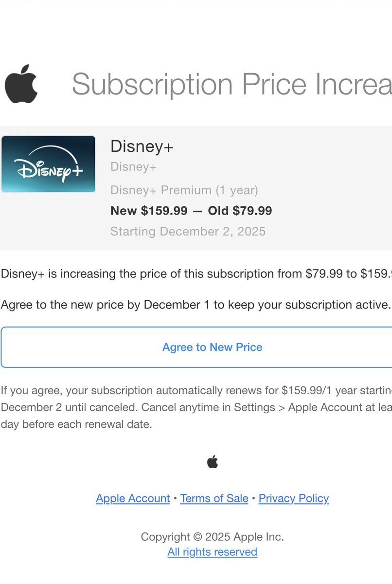This screenshot has height=584, width=392.
Task: Visit the Privacy Policy link
Action: point(294,498)
